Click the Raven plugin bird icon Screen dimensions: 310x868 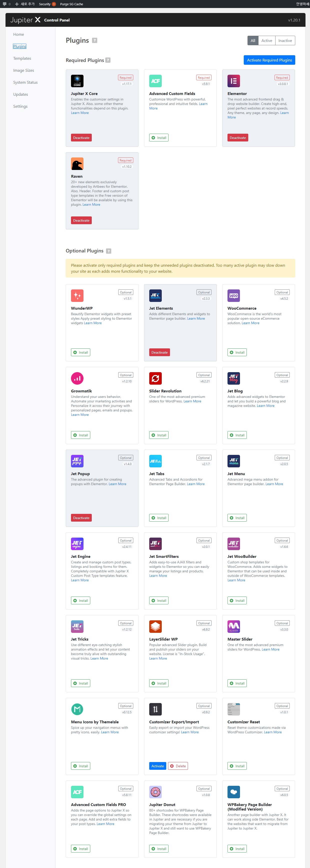coord(77,164)
